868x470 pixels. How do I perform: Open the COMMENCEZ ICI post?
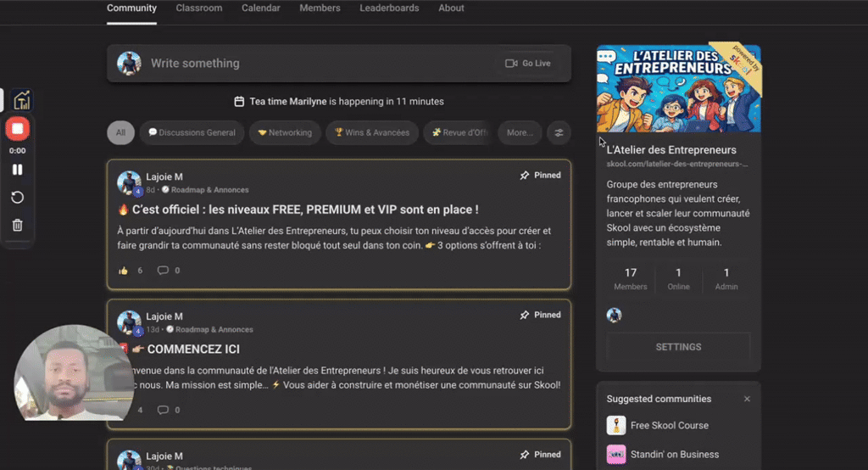pos(193,350)
